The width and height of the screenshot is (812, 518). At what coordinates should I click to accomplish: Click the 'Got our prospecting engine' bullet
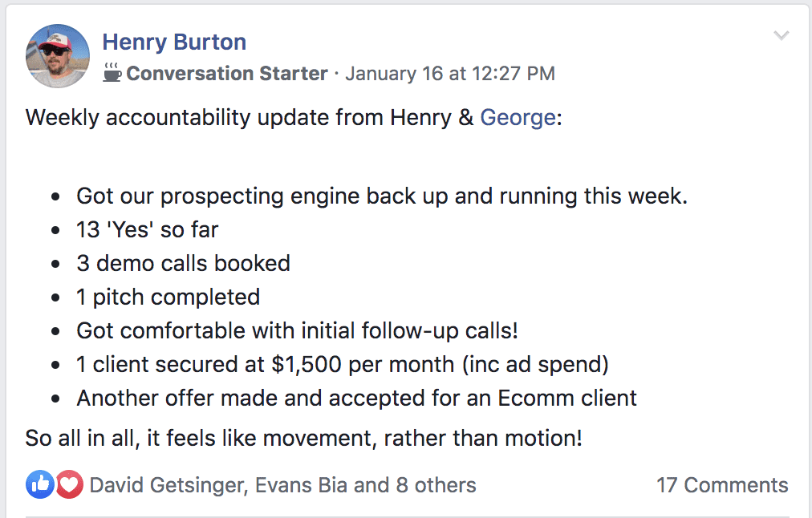382,196
